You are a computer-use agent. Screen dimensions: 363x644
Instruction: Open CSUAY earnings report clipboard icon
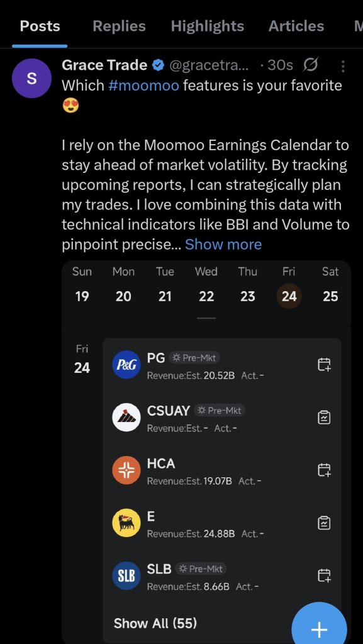[325, 418]
